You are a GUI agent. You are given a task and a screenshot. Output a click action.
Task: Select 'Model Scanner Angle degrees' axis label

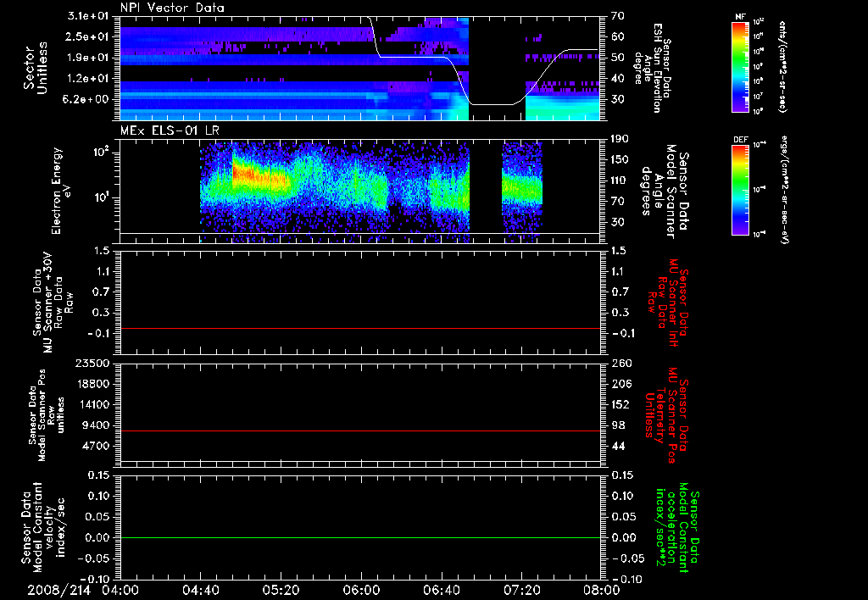click(x=665, y=191)
